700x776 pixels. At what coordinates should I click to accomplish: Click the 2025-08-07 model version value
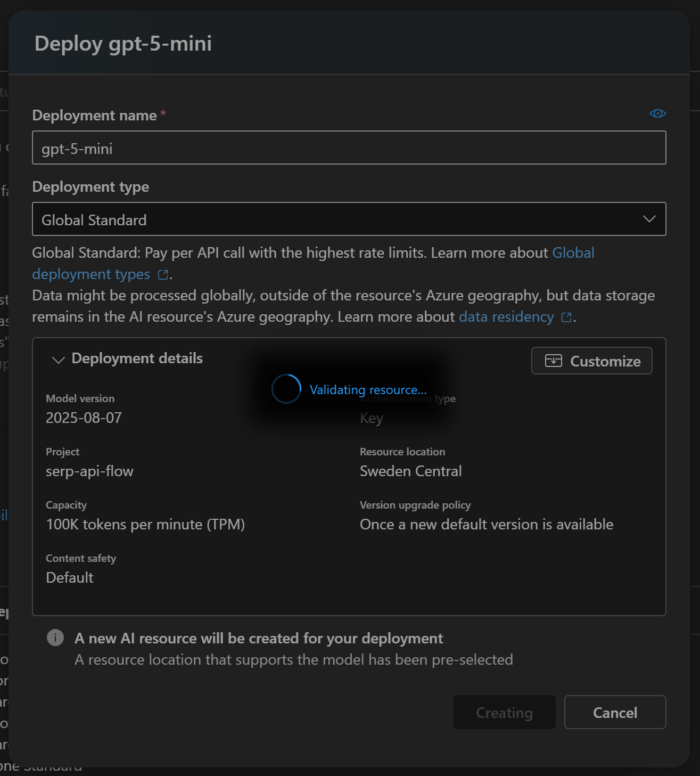84,418
